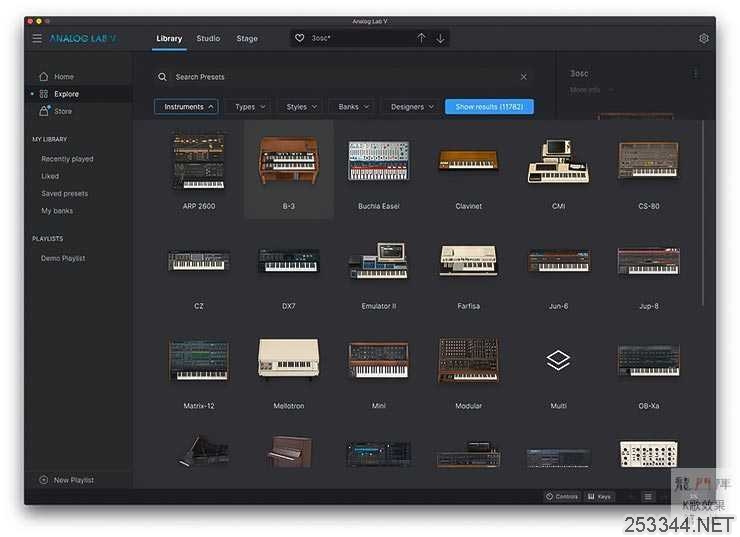The width and height of the screenshot is (740, 537).
Task: Expand the Designers filter dropdown
Action: point(411,107)
